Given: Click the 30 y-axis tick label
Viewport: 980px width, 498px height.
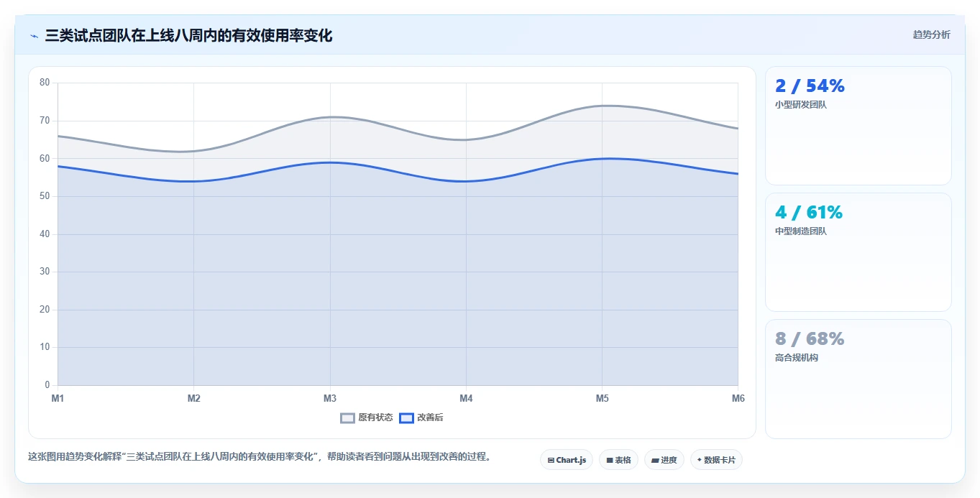Looking at the screenshot, I should click(45, 272).
